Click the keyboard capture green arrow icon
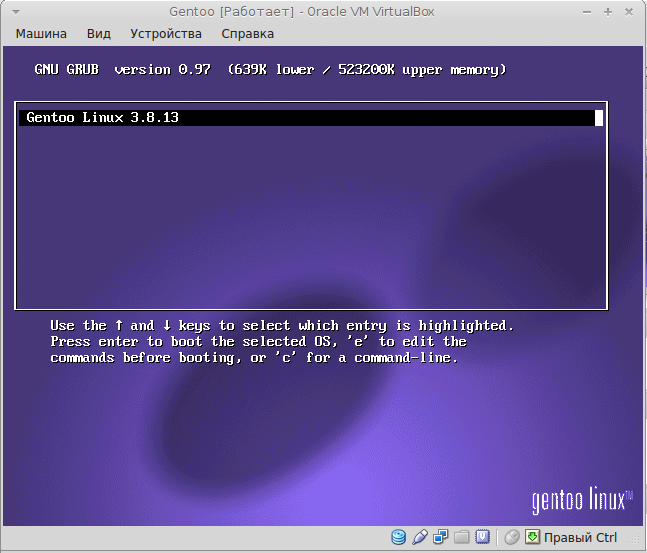Image resolution: width=647 pixels, height=553 pixels. tap(532, 537)
